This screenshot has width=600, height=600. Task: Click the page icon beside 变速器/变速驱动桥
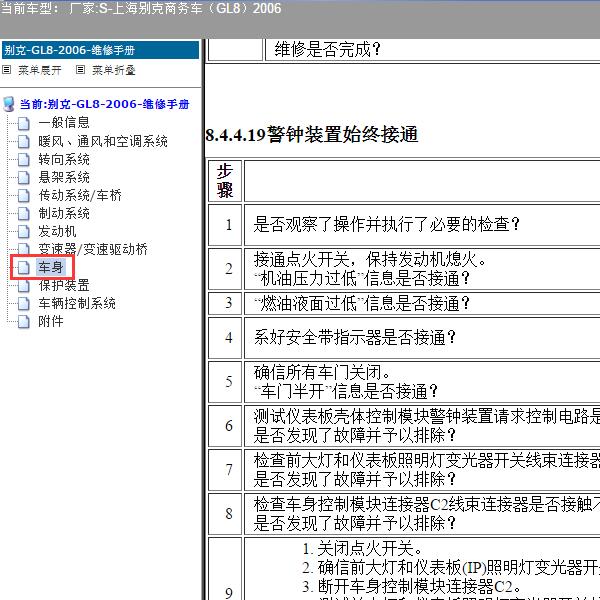23,249
